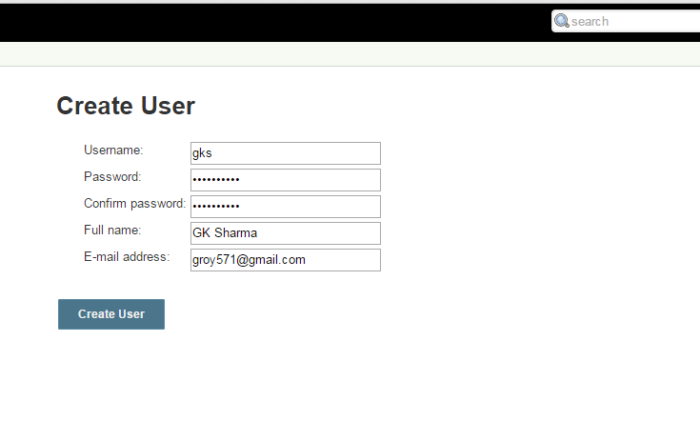Viewport: 700px width, 441px height.
Task: Click the magnifier icon in search box
Action: pyautogui.click(x=562, y=21)
